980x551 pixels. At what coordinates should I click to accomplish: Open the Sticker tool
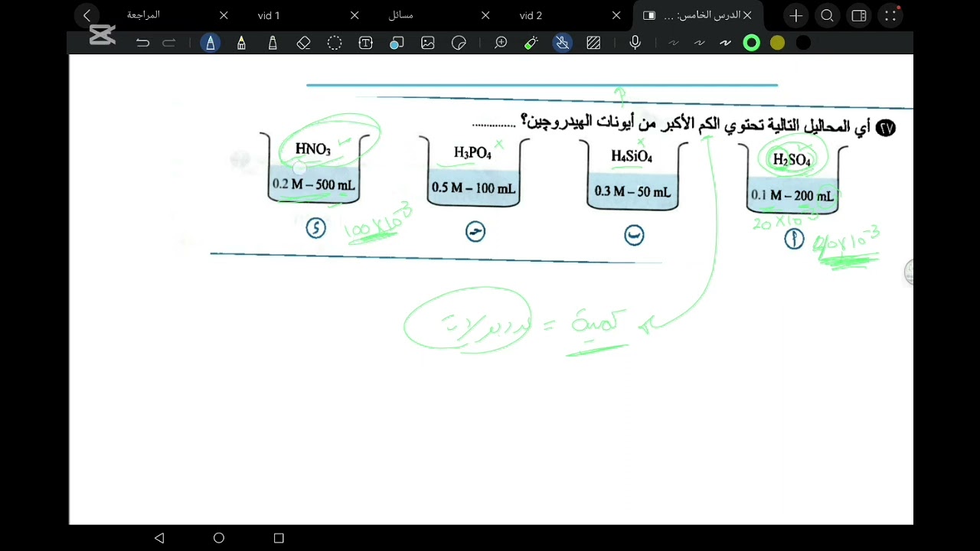coord(459,43)
